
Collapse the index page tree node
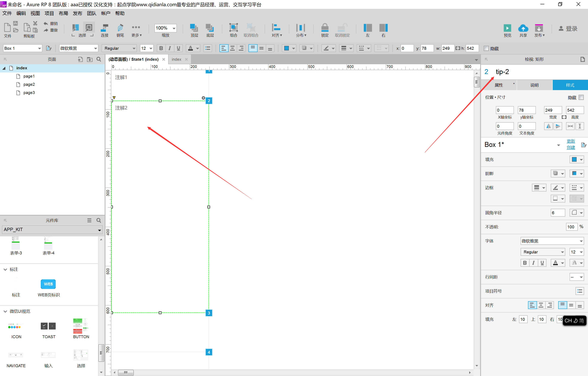click(4, 68)
